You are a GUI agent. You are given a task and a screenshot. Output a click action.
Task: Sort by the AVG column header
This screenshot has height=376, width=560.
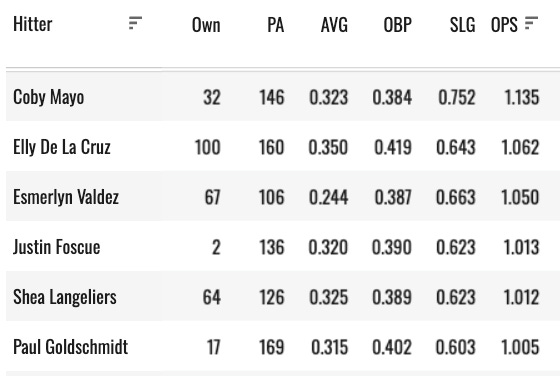pos(334,25)
